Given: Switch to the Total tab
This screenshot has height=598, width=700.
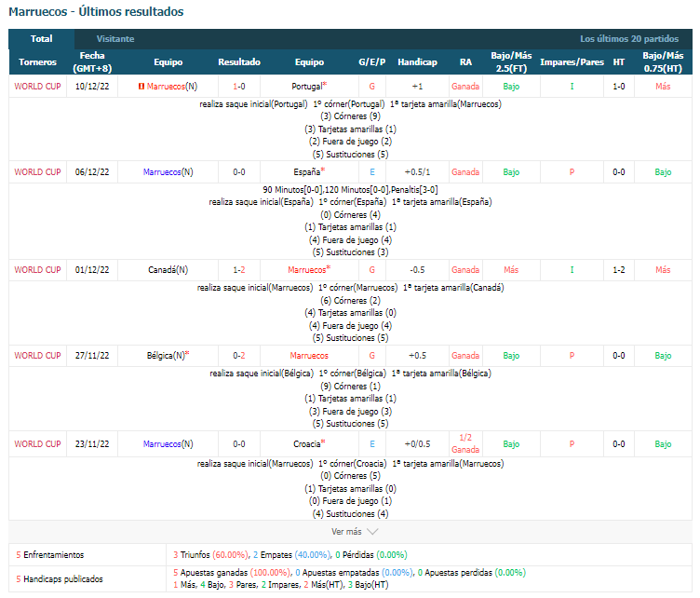Looking at the screenshot, I should pos(41,39).
